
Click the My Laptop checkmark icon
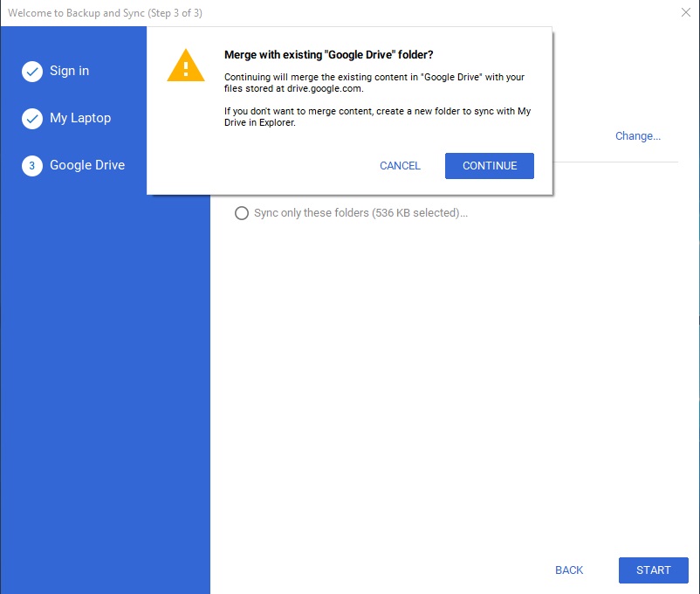pyautogui.click(x=32, y=119)
